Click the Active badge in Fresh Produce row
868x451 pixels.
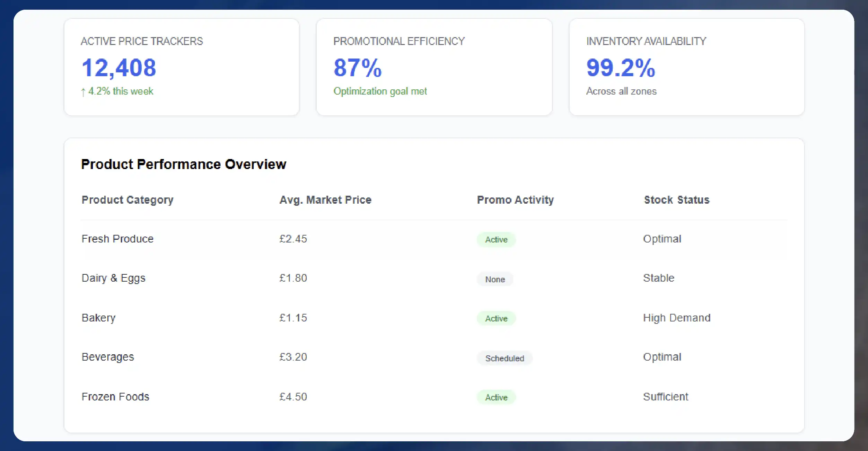point(496,240)
